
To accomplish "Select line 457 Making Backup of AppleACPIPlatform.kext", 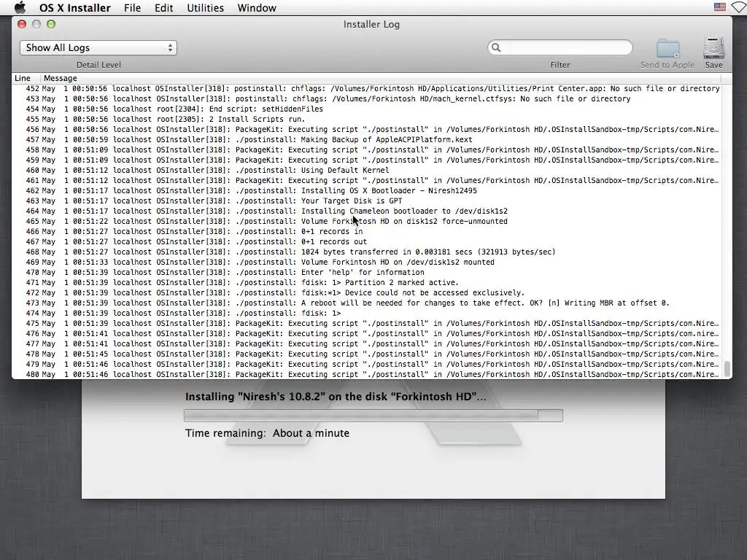I will point(367,139).
